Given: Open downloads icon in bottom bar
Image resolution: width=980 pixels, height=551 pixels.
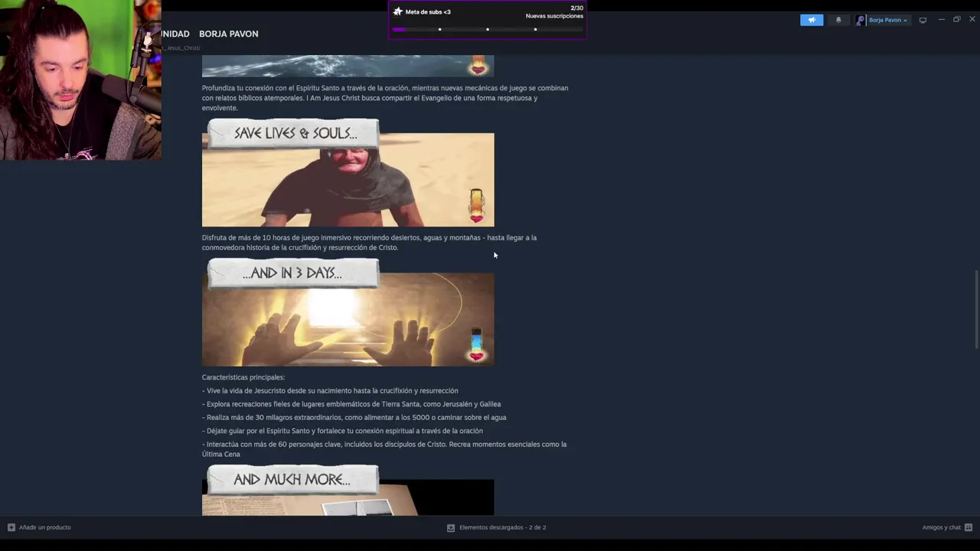Looking at the screenshot, I should [x=451, y=527].
